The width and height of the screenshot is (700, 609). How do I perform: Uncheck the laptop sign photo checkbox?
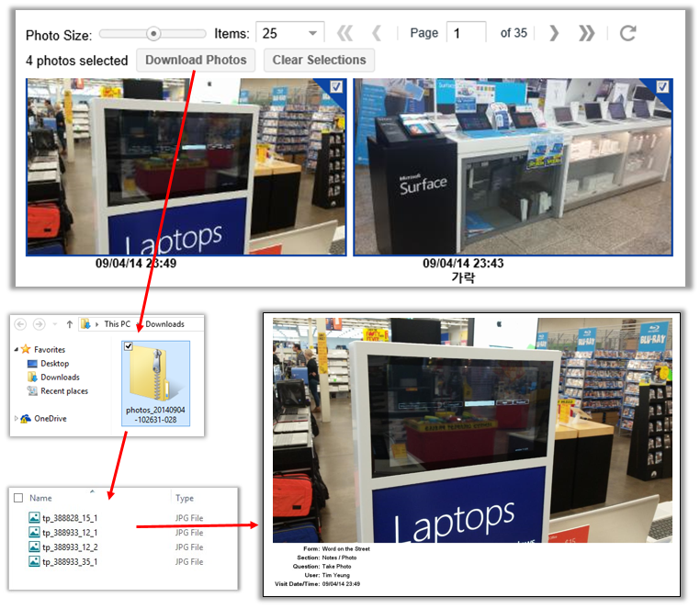coord(336,86)
